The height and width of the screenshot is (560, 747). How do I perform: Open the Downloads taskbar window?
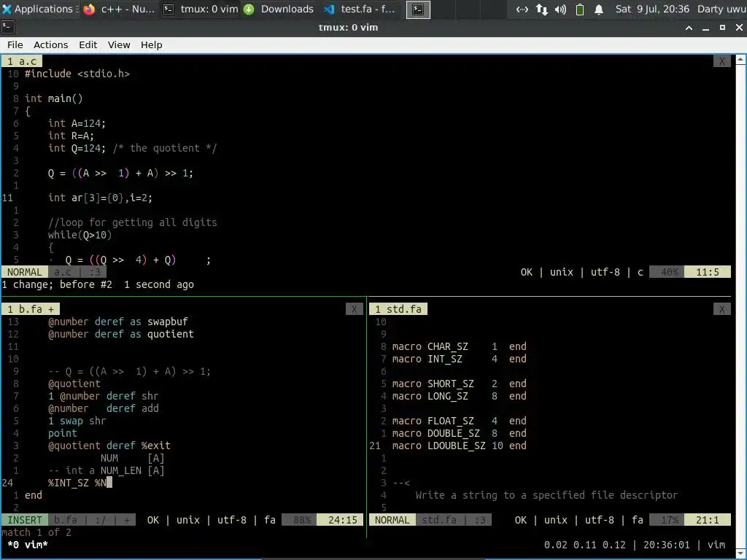[x=279, y=9]
